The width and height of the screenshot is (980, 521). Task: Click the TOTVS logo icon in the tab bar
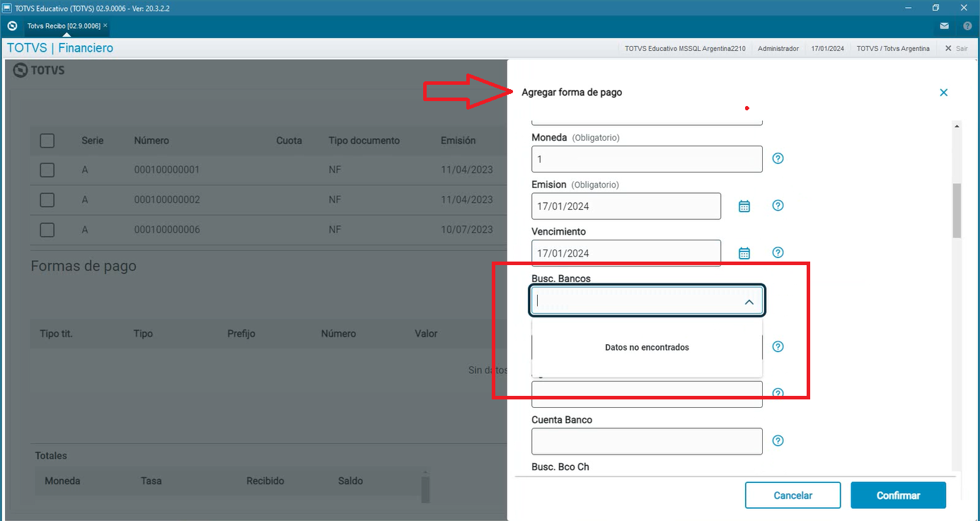click(x=12, y=26)
